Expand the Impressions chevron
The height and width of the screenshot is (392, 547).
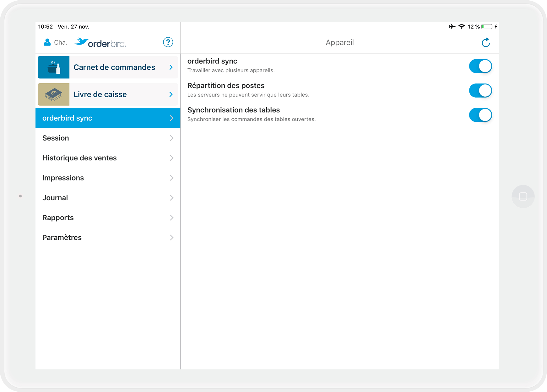(172, 178)
